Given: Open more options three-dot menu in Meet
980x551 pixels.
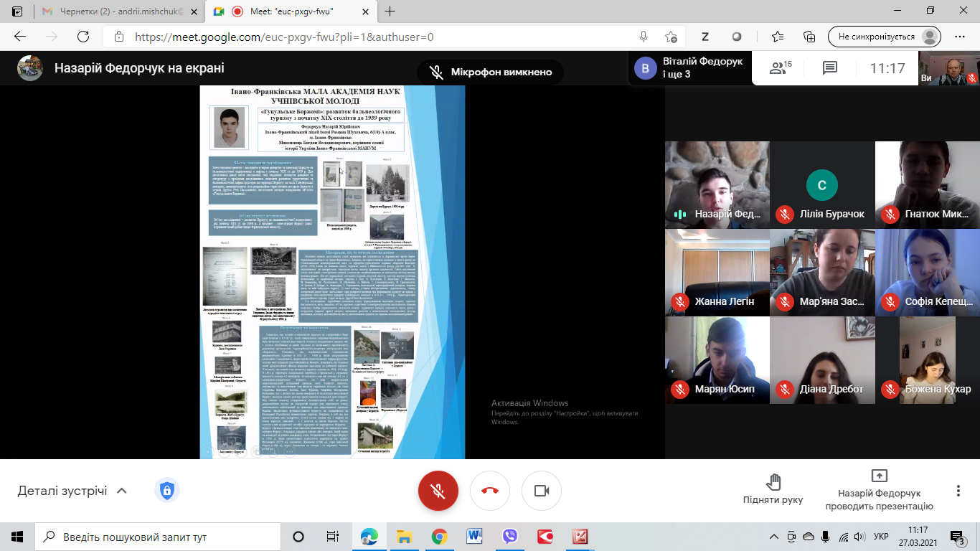Looking at the screenshot, I should coord(958,491).
